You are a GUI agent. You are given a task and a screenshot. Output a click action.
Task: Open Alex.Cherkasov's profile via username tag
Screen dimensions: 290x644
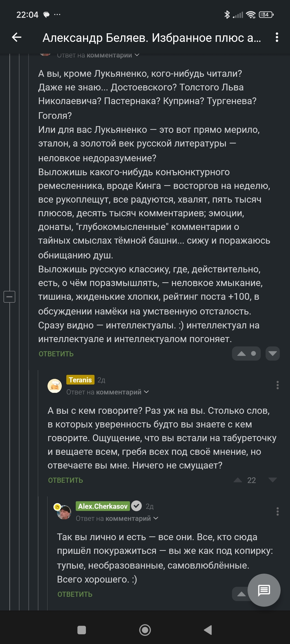103,506
